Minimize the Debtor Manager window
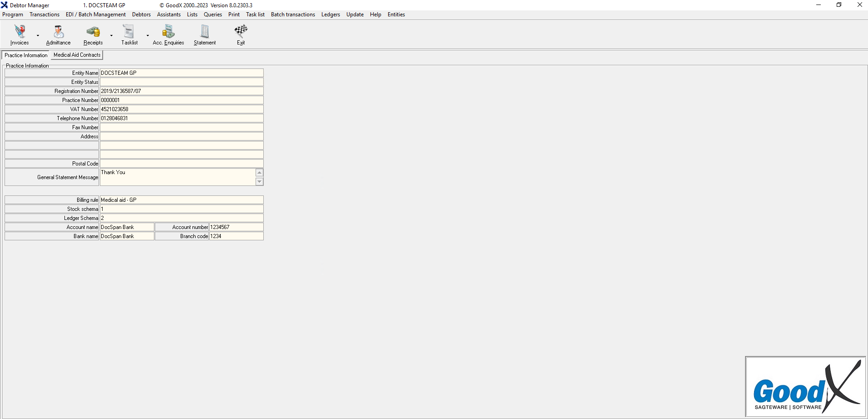Image resolution: width=868 pixels, height=419 pixels. (819, 5)
